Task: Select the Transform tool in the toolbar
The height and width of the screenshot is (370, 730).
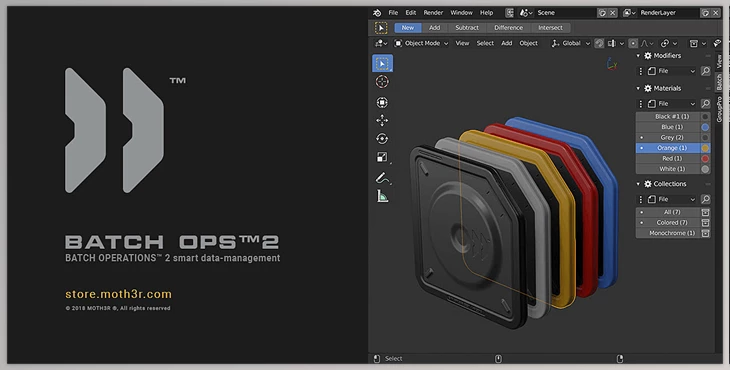Action: tap(382, 102)
